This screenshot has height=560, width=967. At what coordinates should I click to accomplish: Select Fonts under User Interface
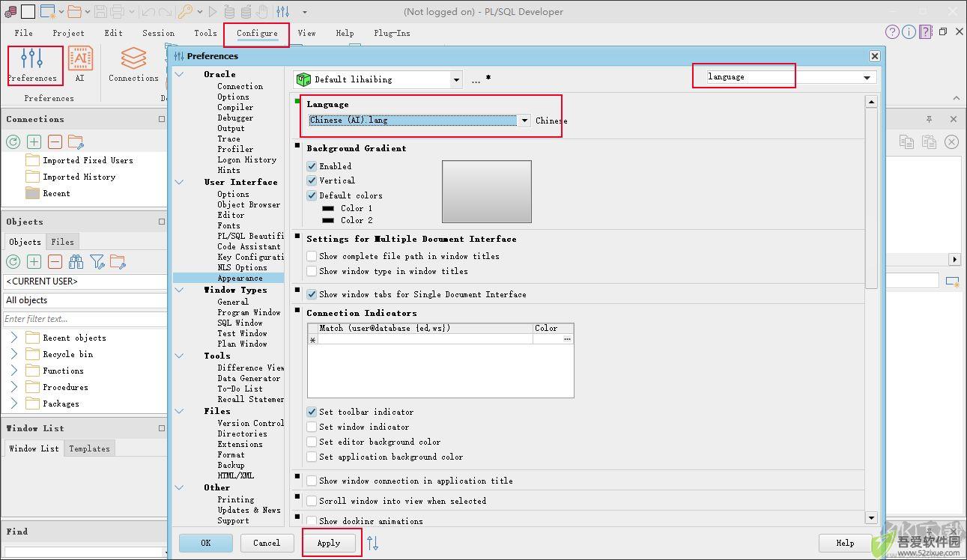click(x=228, y=225)
